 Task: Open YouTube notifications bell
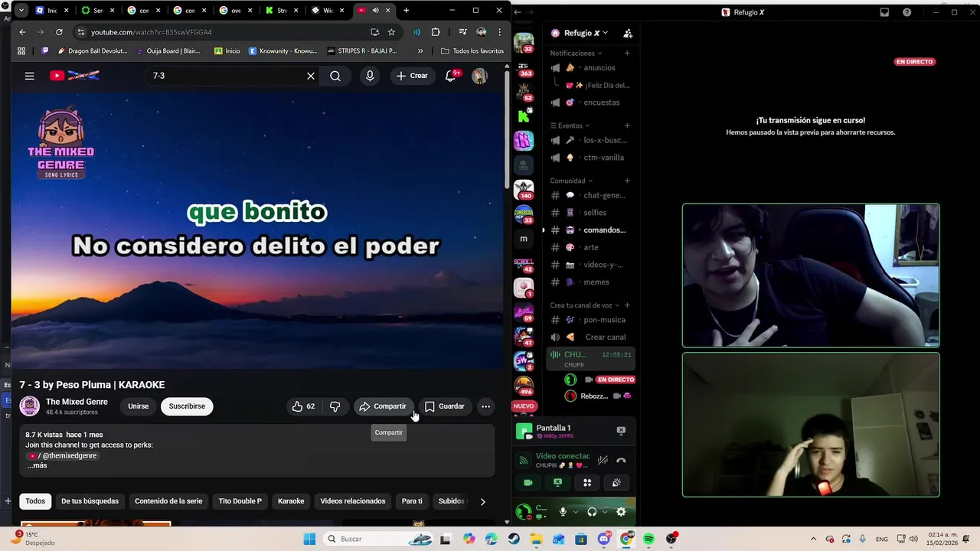pyautogui.click(x=451, y=76)
